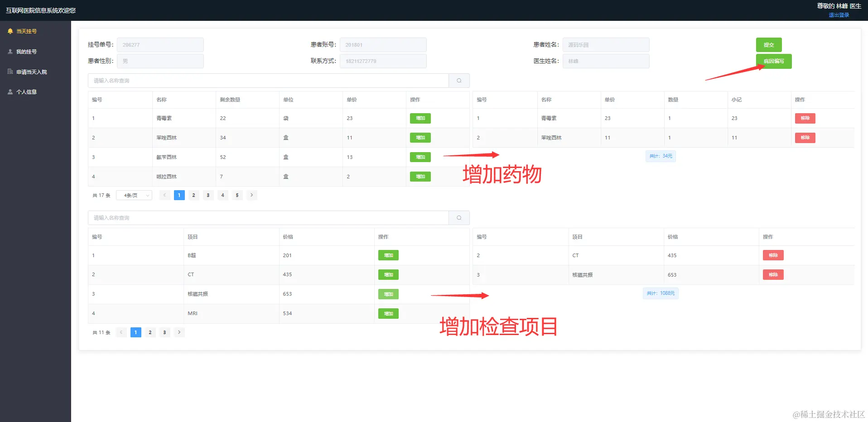Select page 4 of medicine list
Viewport: 868px width, 422px height.
coord(223,195)
